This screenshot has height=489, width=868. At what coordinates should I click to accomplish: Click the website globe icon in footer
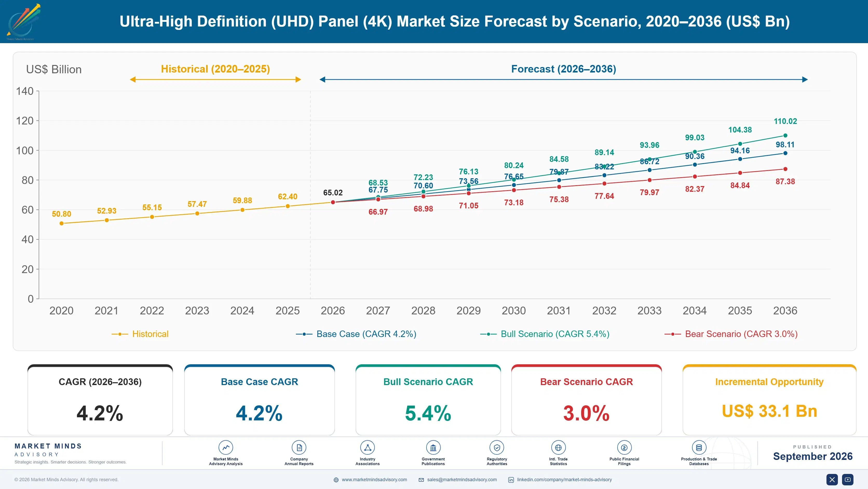click(x=336, y=480)
